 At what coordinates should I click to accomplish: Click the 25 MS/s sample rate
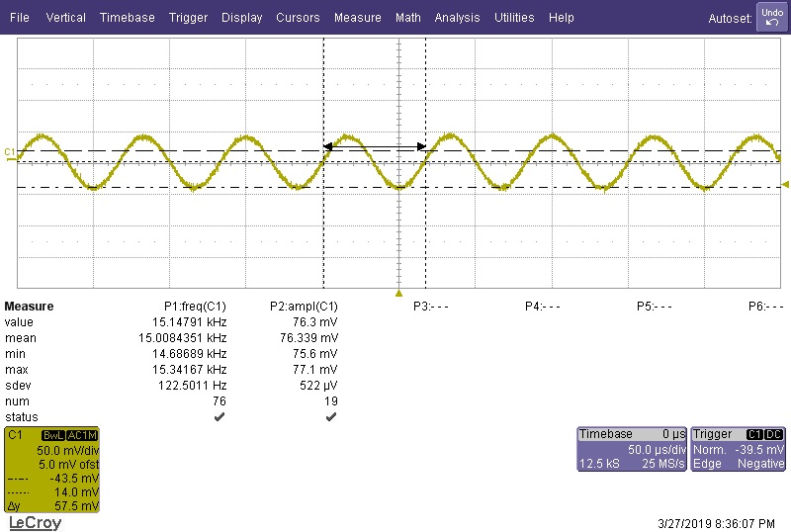pos(663,464)
